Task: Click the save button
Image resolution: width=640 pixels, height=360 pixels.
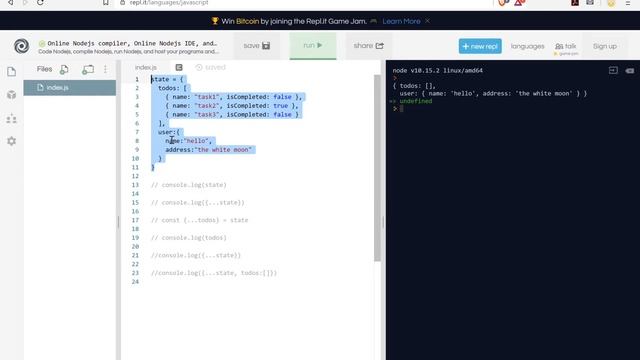Action: (257, 46)
